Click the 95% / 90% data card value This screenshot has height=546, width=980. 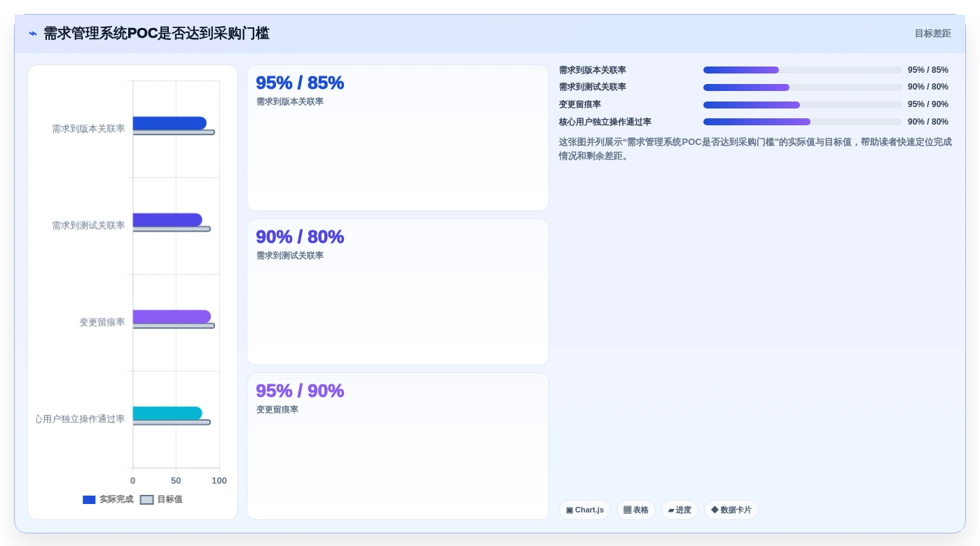(300, 391)
